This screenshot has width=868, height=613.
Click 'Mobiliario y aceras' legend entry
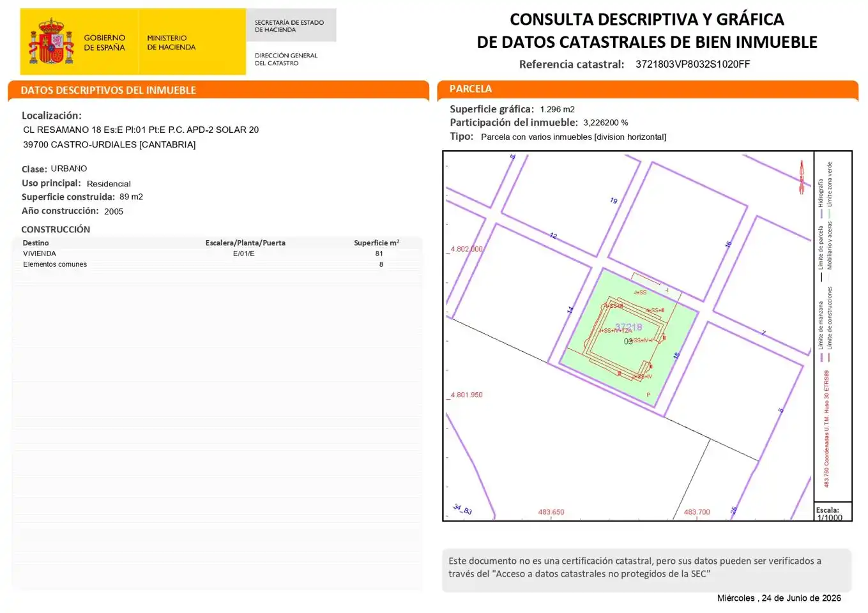pos(830,250)
